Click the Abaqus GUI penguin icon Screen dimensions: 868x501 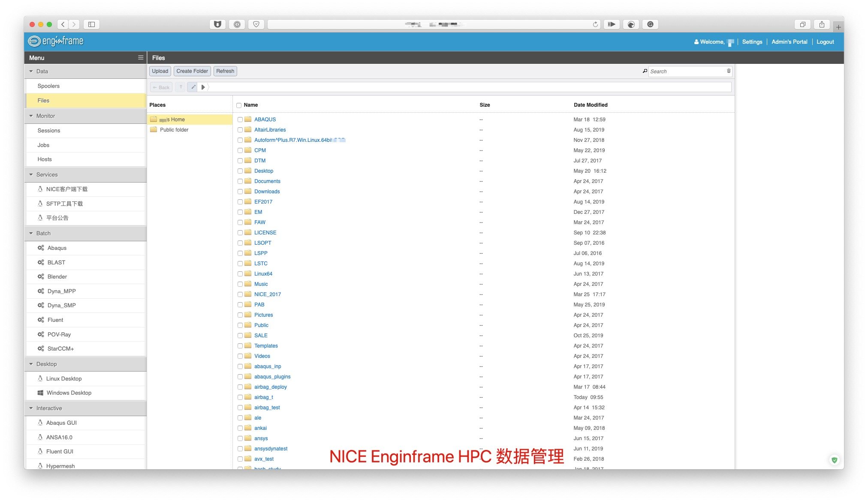coord(40,423)
